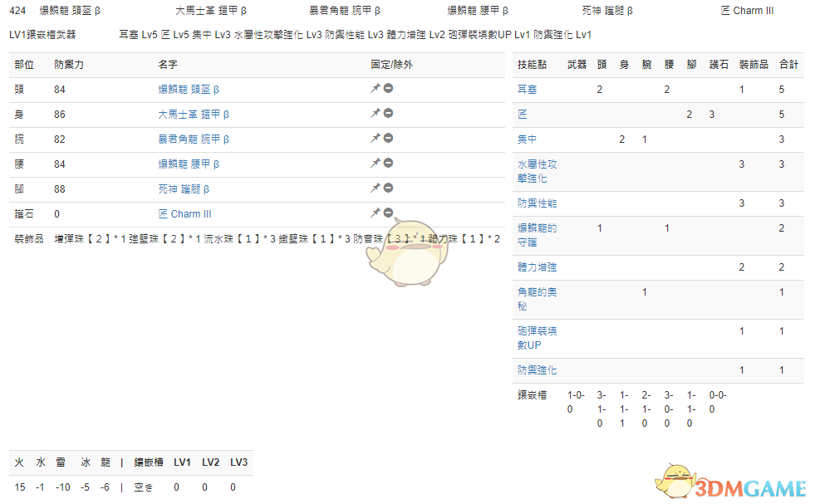The width and height of the screenshot is (815, 504).
Task: Click the 鑲嵌槽 row label in skill table
Action: pos(532,395)
